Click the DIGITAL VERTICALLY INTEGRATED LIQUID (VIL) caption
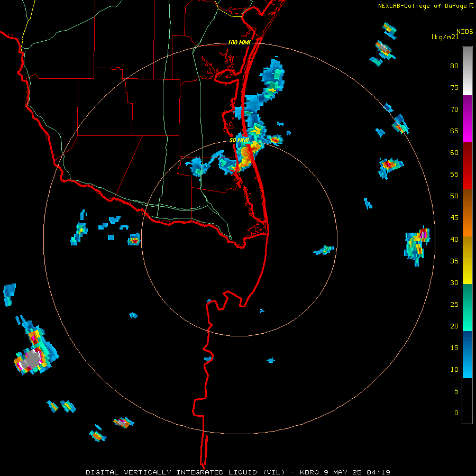 coord(186,472)
